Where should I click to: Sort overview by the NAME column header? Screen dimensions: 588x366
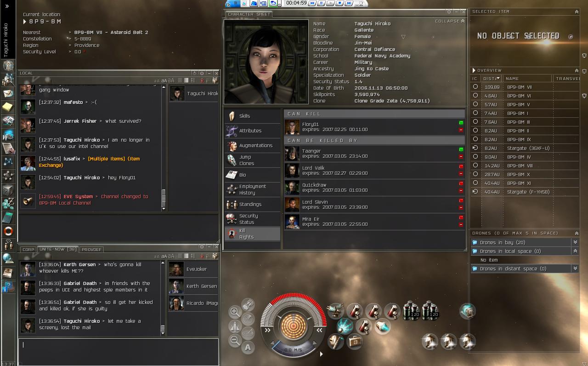[x=512, y=79]
